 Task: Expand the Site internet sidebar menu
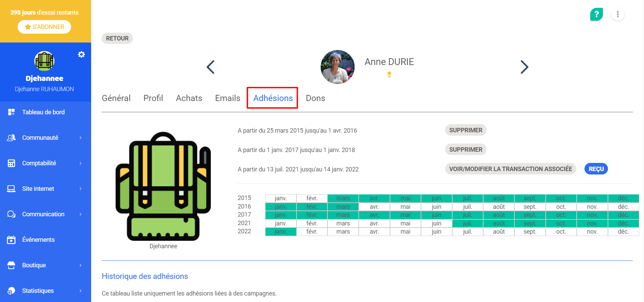80,189
